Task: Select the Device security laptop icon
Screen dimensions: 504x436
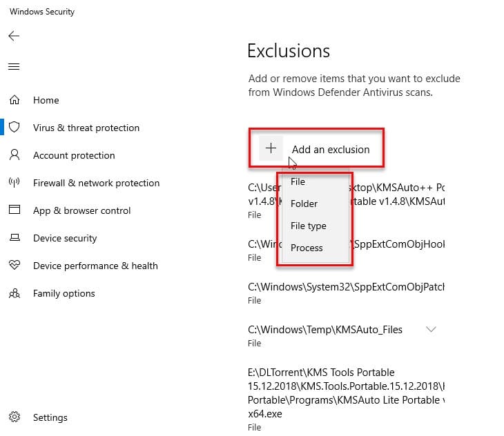Action: pos(14,237)
